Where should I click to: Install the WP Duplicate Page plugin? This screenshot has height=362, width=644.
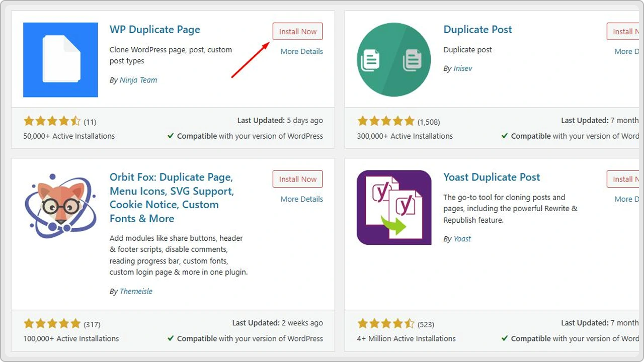pos(297,32)
